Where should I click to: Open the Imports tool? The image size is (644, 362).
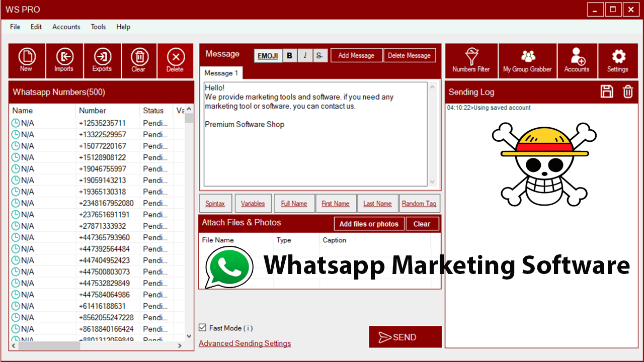[64, 60]
